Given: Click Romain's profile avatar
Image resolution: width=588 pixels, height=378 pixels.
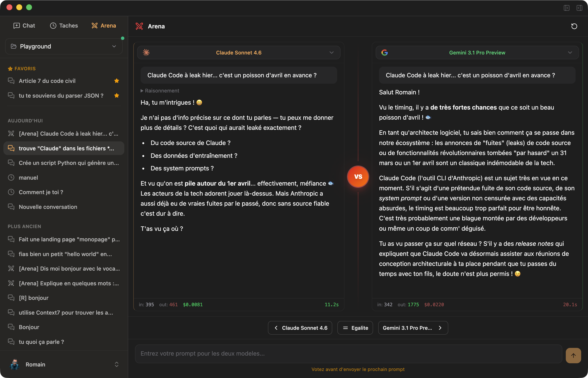Looking at the screenshot, I should (x=15, y=364).
